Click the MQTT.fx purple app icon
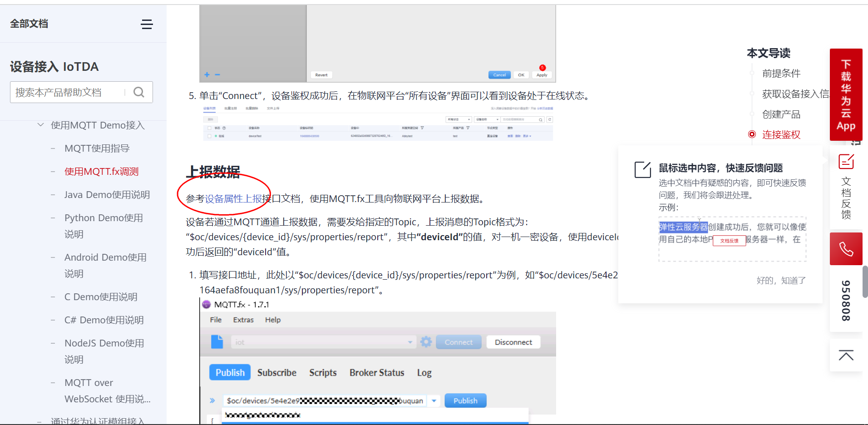Image resolution: width=868 pixels, height=425 pixels. pyautogui.click(x=206, y=304)
